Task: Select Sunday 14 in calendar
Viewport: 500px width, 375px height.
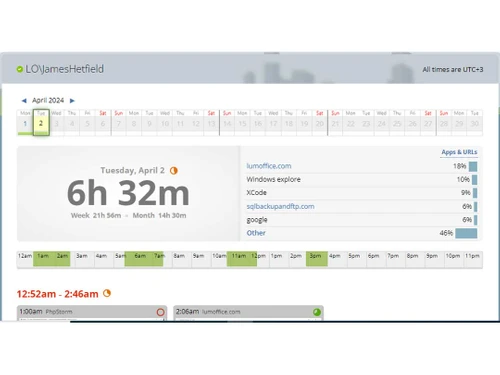Action: tap(227, 123)
